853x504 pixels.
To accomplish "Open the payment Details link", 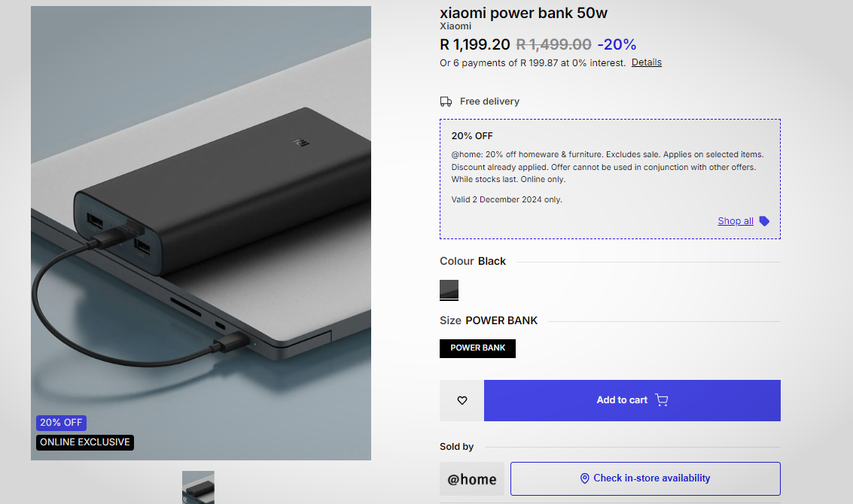I will pos(646,62).
